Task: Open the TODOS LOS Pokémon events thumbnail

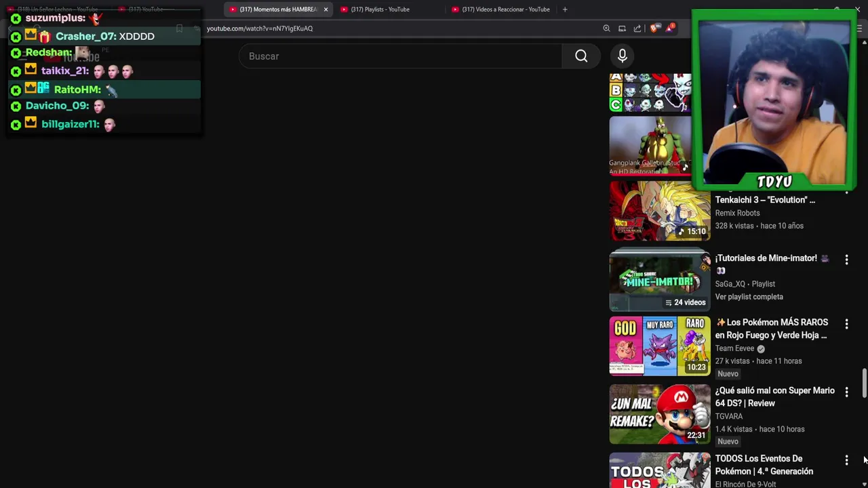Action: pyautogui.click(x=660, y=470)
